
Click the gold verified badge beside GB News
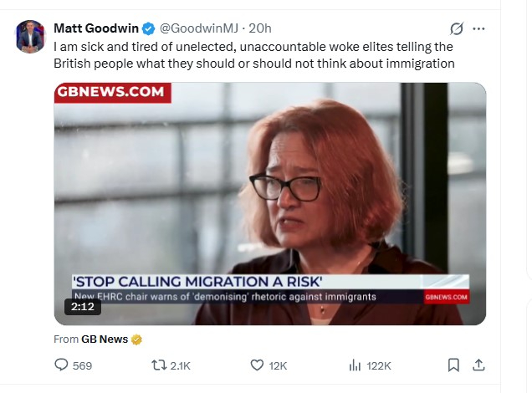136,339
